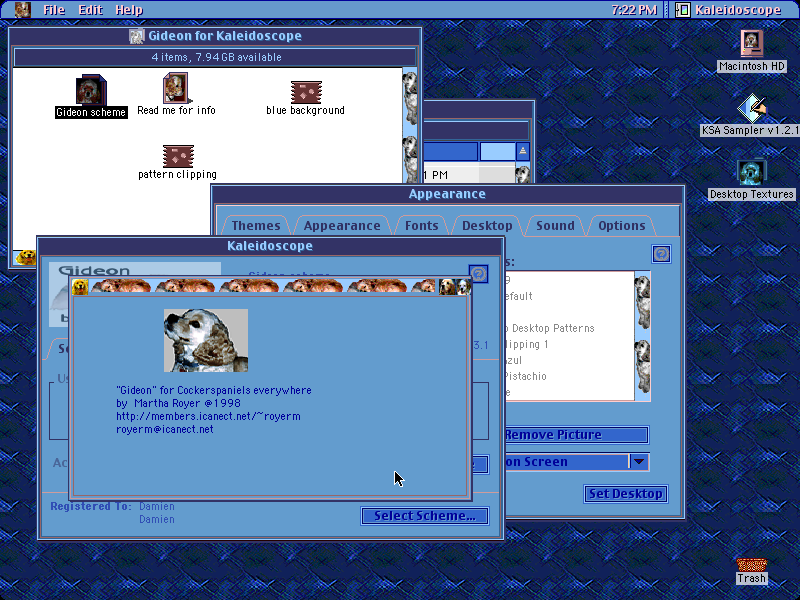The image size is (800, 600).
Task: Click the sort order triangle in background window
Action: (522, 151)
